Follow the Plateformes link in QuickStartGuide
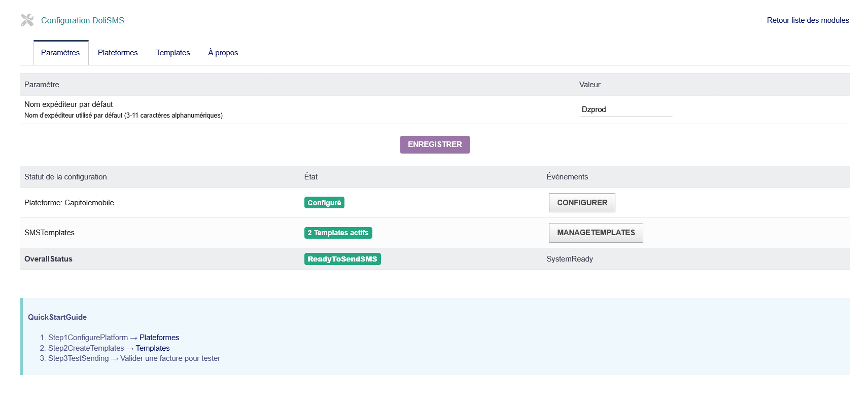The height and width of the screenshot is (409, 868). pos(159,338)
